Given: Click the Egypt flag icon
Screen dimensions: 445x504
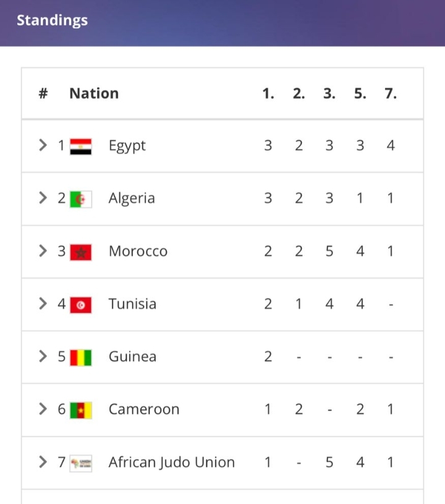Looking at the screenshot, I should point(80,146).
